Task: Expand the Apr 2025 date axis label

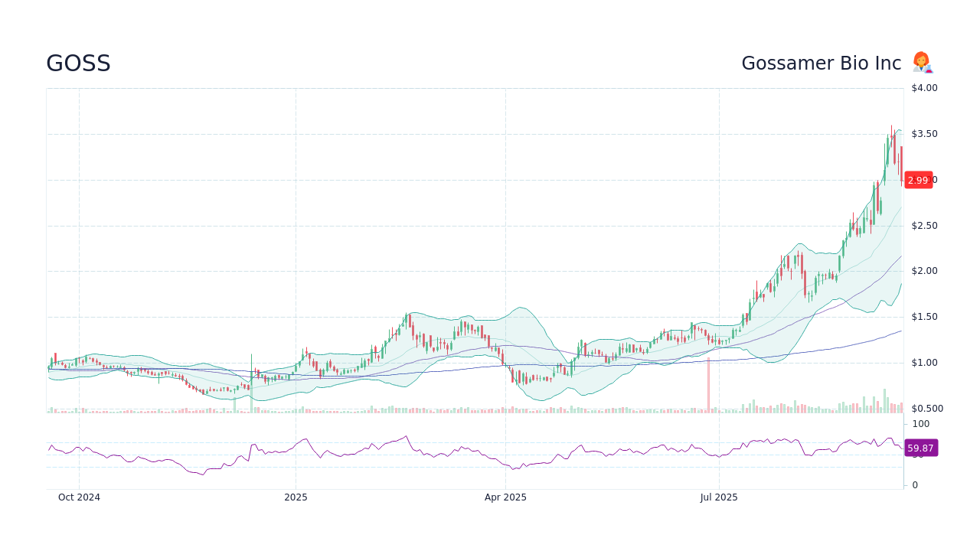Action: coord(505,497)
